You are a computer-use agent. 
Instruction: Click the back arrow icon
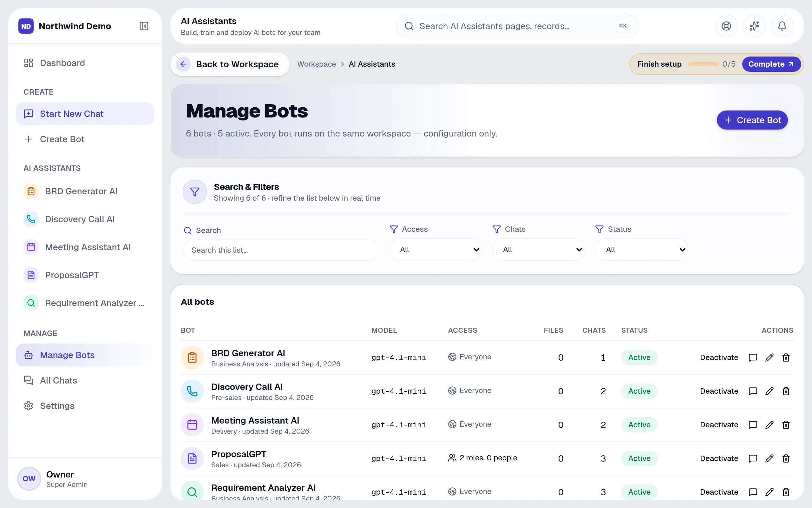183,64
